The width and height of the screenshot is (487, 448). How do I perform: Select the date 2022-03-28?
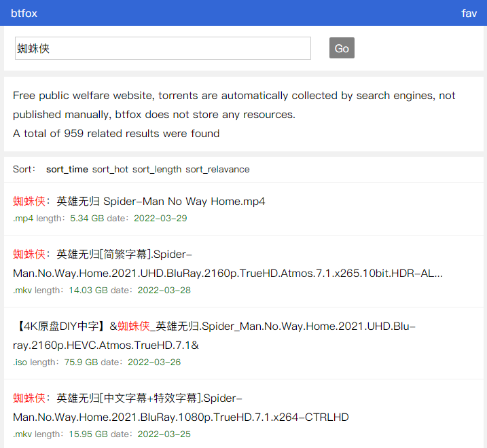[x=164, y=291]
